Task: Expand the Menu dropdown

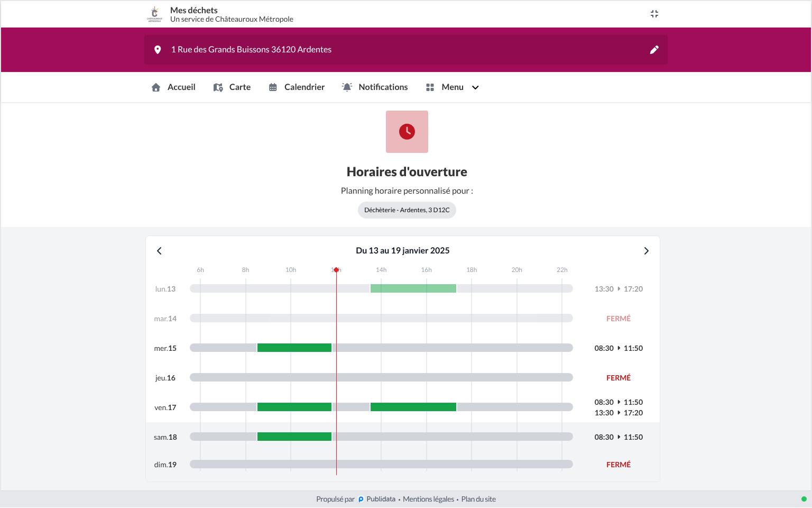Action: [x=453, y=87]
